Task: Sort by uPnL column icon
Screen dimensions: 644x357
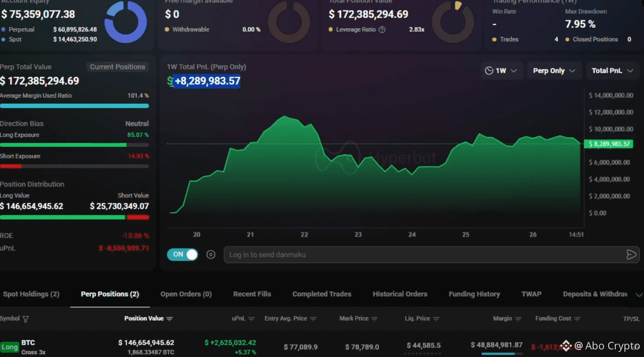Action: tap(252, 319)
